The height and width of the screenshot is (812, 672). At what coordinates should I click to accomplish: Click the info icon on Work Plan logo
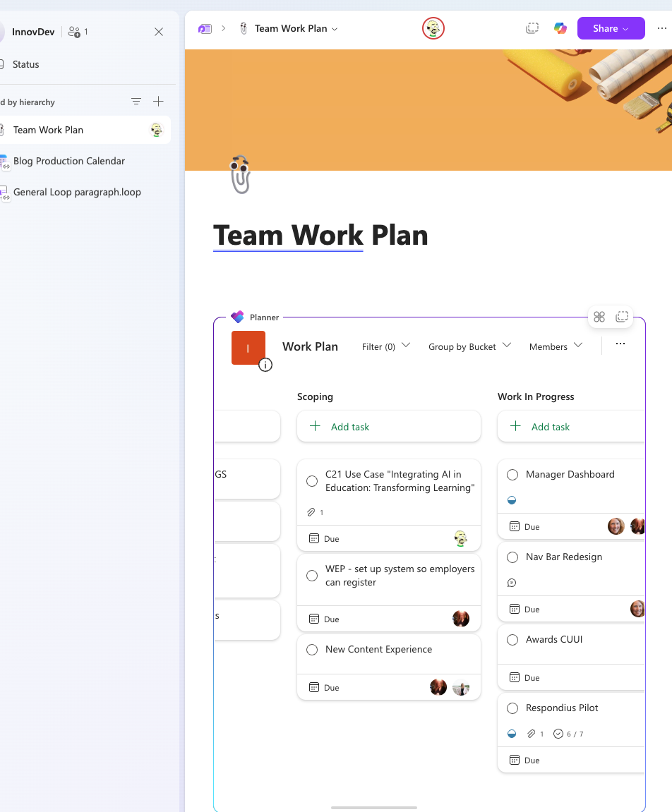click(x=265, y=365)
